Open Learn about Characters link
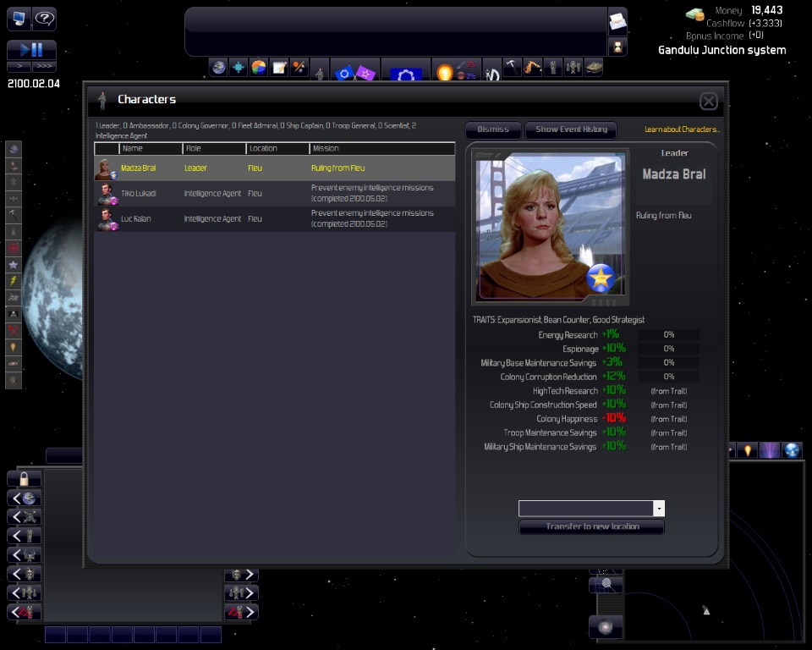Screen dimensions: 812x650 682,129
